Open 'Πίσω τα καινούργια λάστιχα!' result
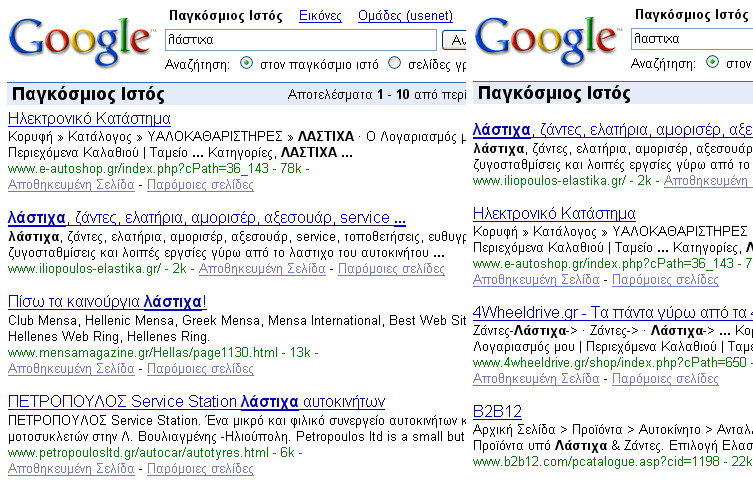 tap(107, 302)
